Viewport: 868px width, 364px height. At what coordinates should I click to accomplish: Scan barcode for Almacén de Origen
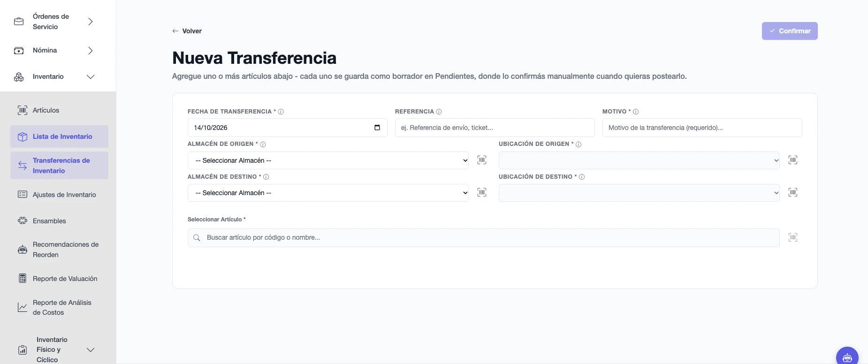pos(482,160)
